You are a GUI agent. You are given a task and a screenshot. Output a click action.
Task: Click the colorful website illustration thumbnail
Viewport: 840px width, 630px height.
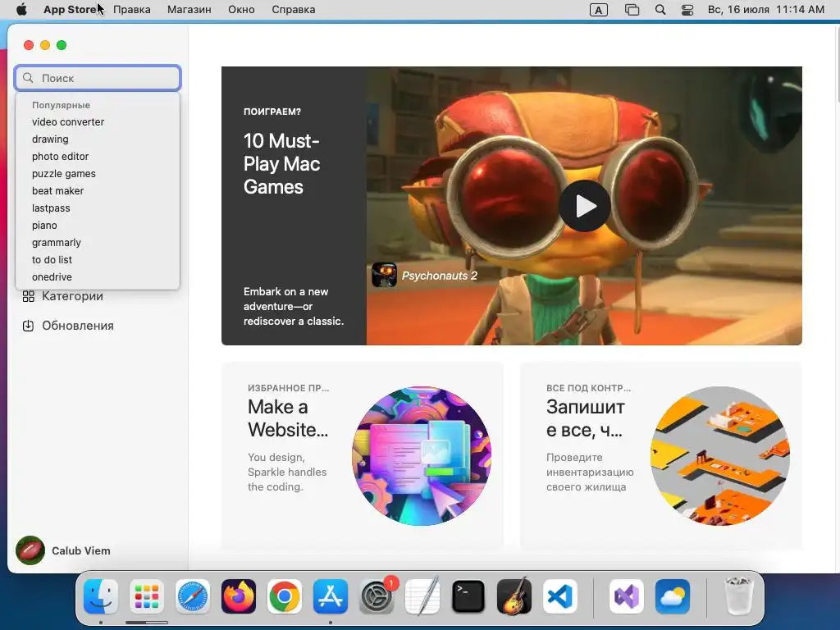coord(422,456)
